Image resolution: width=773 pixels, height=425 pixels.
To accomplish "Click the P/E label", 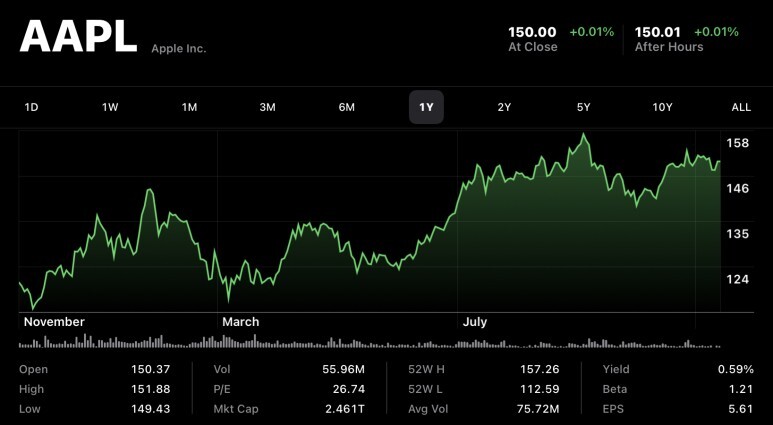I will pyautogui.click(x=222, y=389).
